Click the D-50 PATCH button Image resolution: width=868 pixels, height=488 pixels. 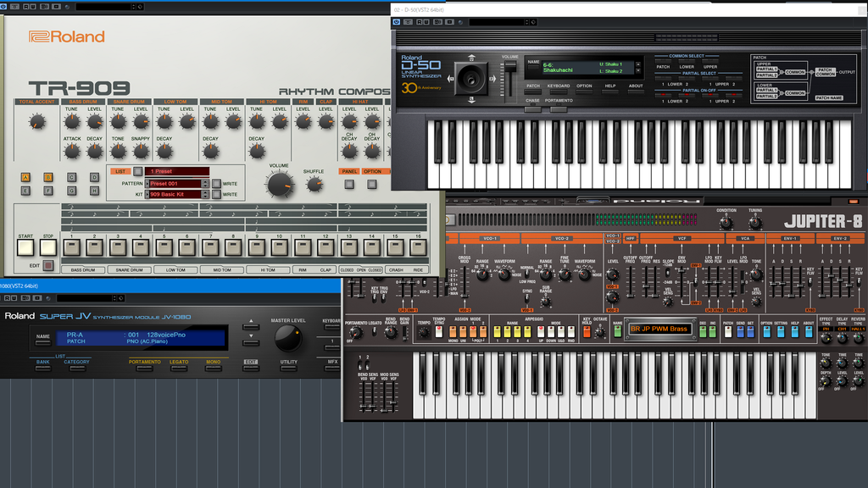[x=533, y=91]
